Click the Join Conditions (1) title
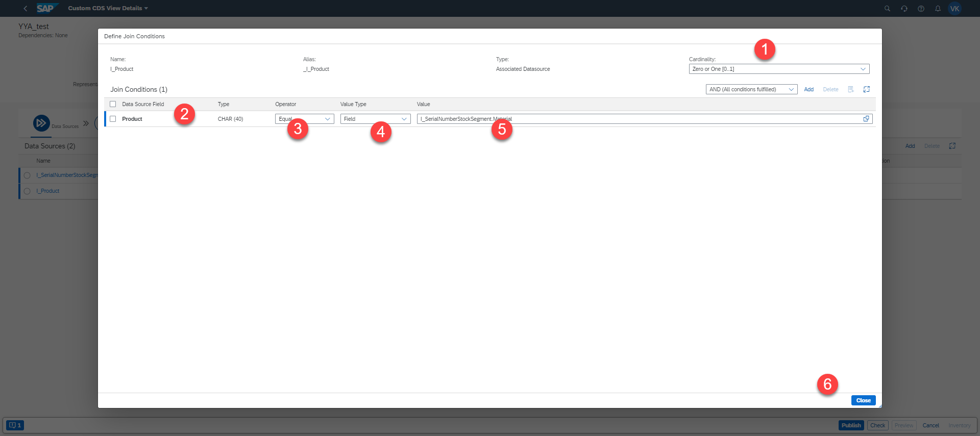 click(x=139, y=89)
